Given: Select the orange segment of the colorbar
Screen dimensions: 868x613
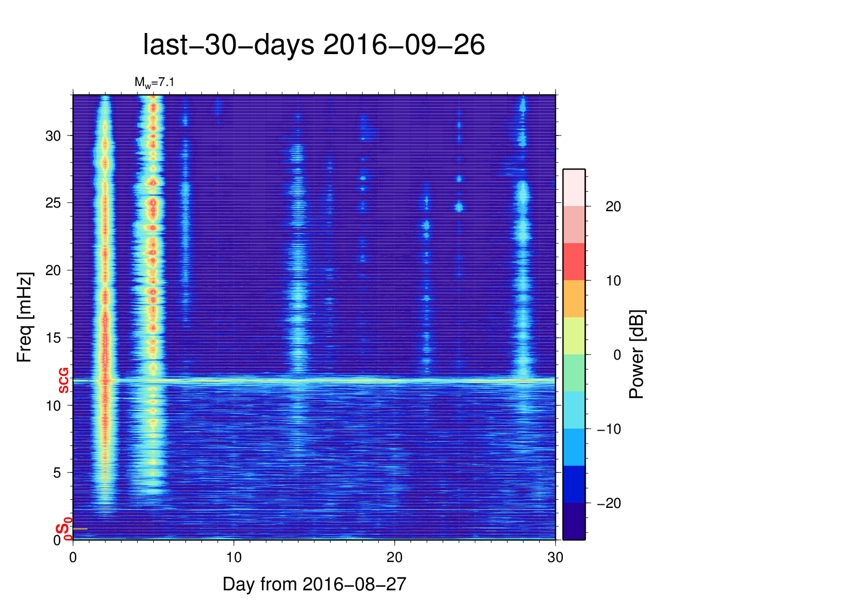Looking at the screenshot, I should [x=574, y=299].
